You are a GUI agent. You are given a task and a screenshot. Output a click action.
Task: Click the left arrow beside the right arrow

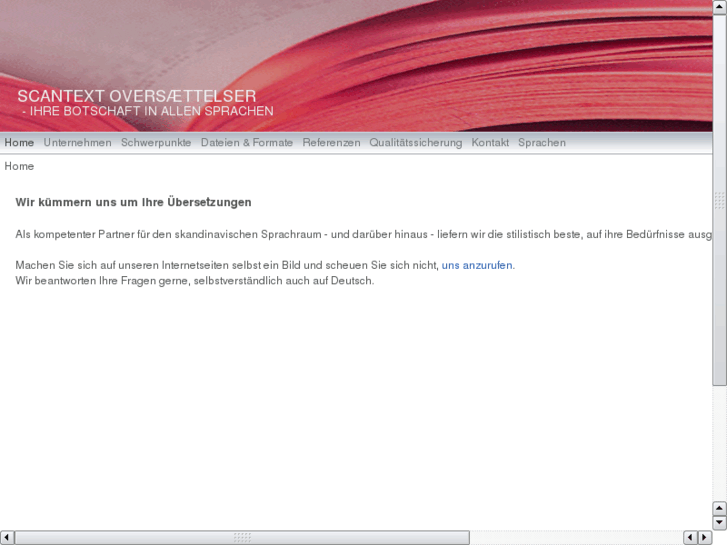pyautogui.click(x=690, y=538)
